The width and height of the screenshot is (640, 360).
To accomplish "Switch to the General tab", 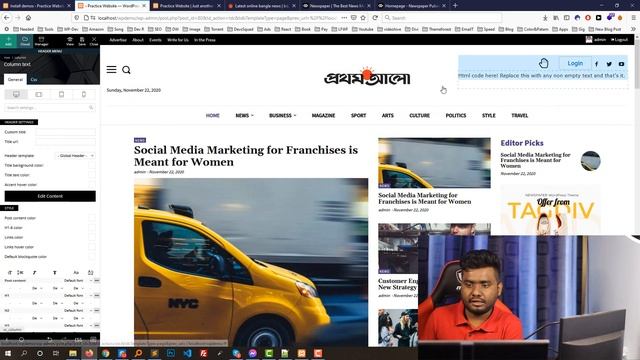I will point(15,80).
